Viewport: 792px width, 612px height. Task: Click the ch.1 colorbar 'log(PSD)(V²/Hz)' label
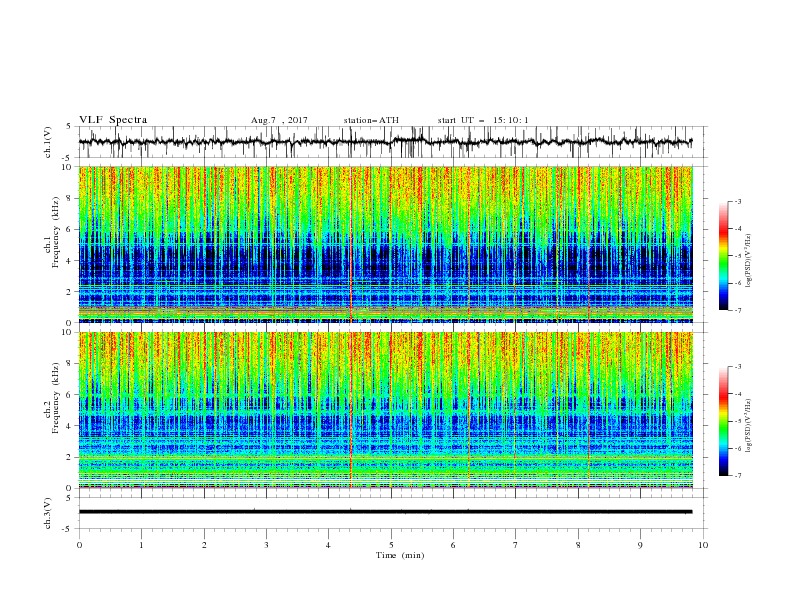[x=748, y=261]
